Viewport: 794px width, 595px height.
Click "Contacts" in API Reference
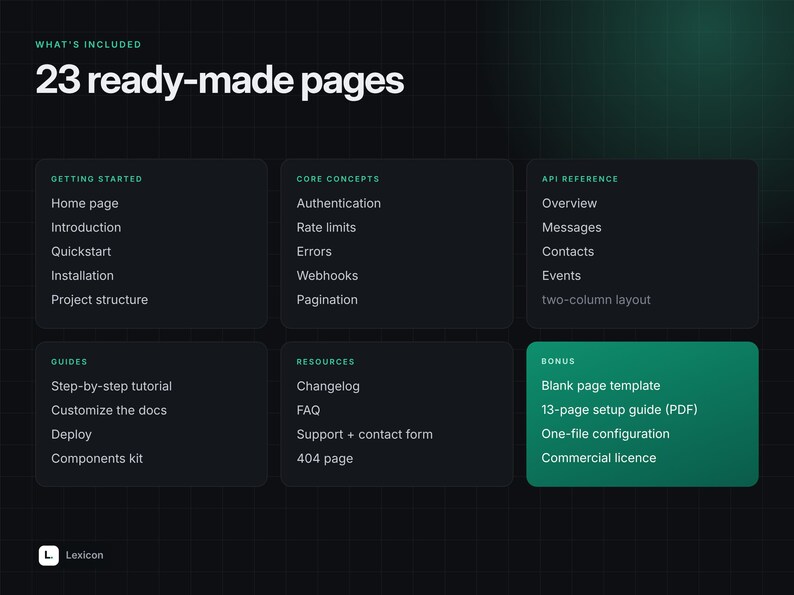pos(568,252)
